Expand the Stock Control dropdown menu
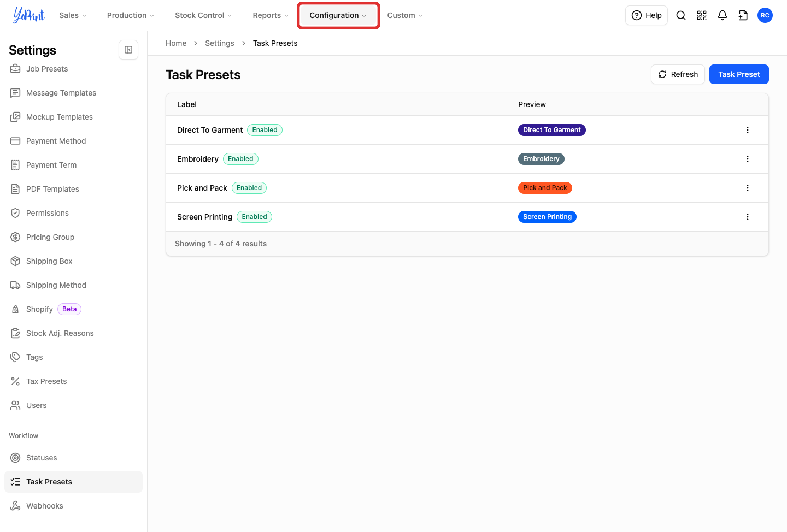The width and height of the screenshot is (787, 532). (x=203, y=15)
